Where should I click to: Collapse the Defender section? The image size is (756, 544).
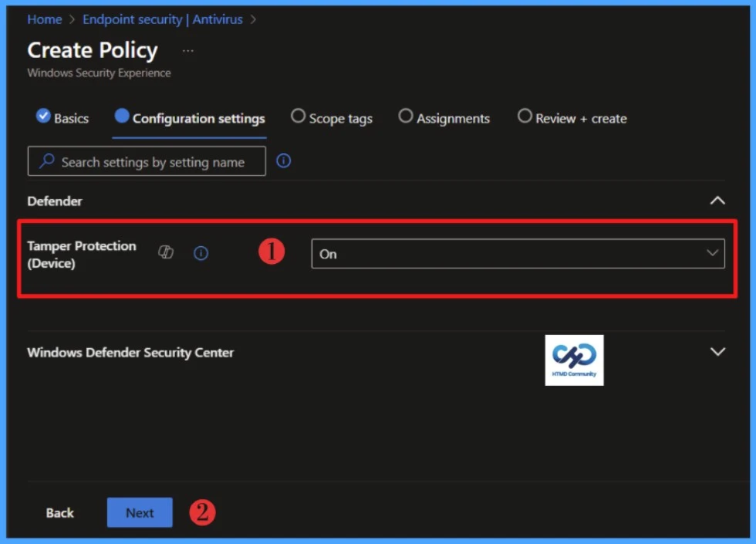tap(717, 201)
